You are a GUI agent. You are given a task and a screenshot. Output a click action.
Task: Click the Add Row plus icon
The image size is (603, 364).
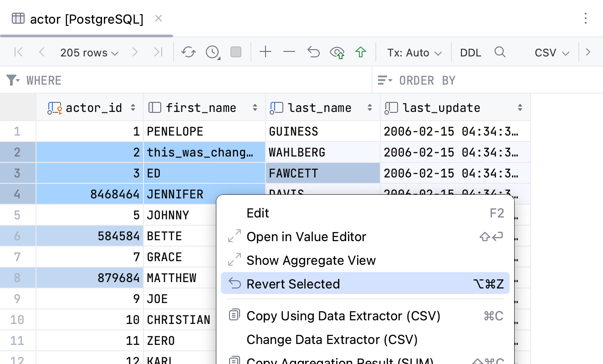pyautogui.click(x=265, y=52)
